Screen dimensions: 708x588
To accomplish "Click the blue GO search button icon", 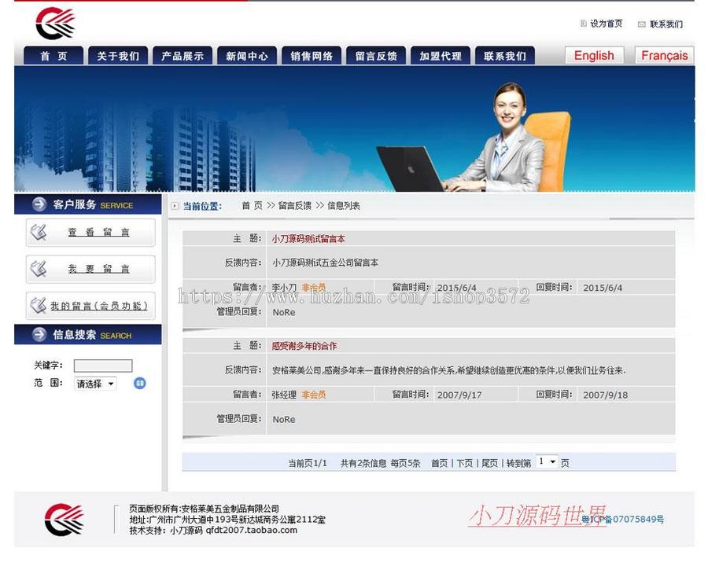I will (139, 384).
